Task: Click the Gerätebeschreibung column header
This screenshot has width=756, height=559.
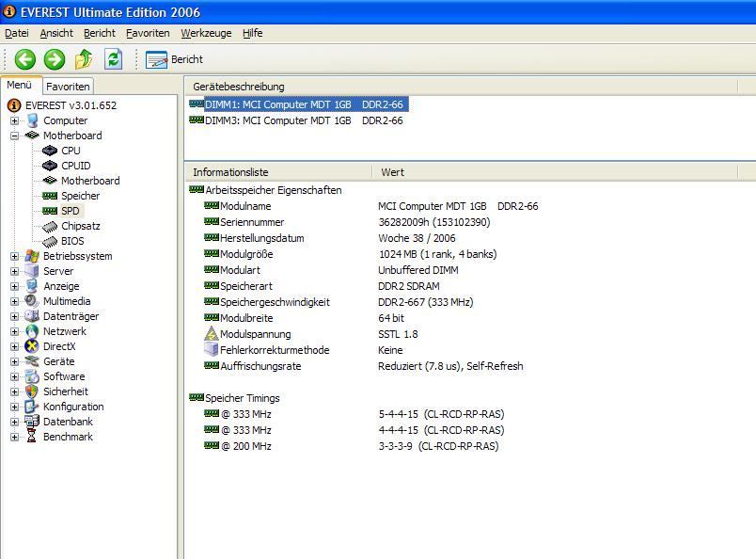Action: click(x=461, y=87)
